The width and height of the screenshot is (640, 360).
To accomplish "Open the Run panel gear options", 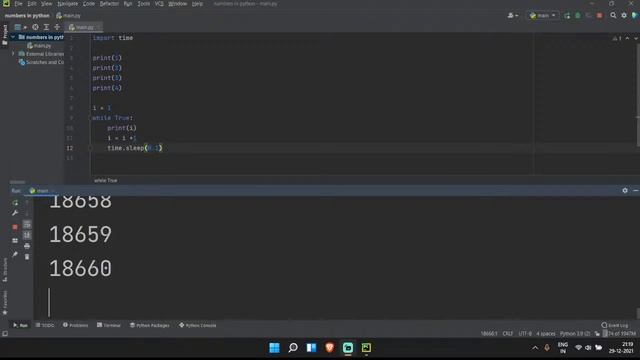I will click(625, 190).
